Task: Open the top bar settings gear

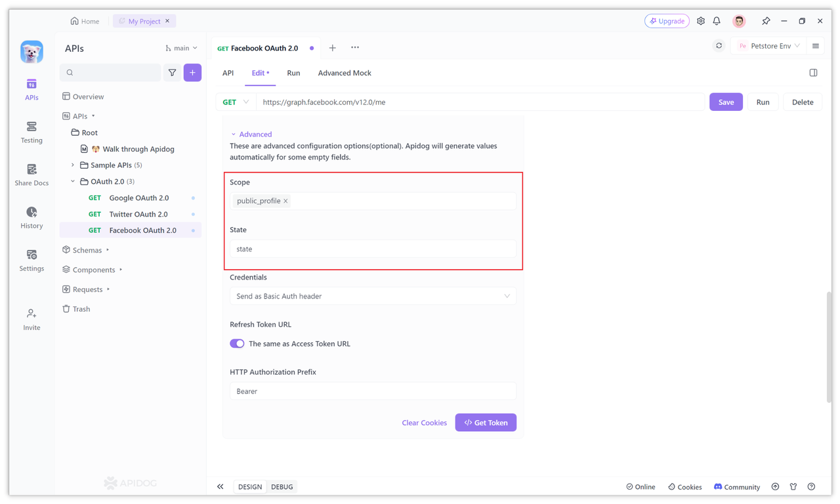Action: click(701, 21)
